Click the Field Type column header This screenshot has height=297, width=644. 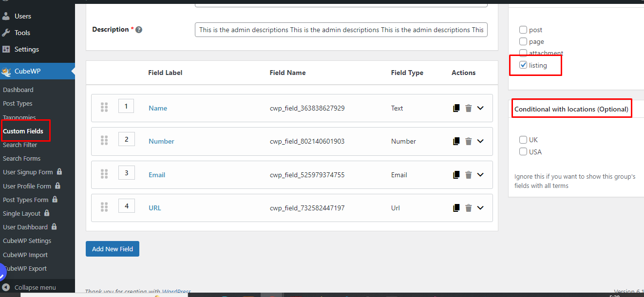tap(407, 73)
